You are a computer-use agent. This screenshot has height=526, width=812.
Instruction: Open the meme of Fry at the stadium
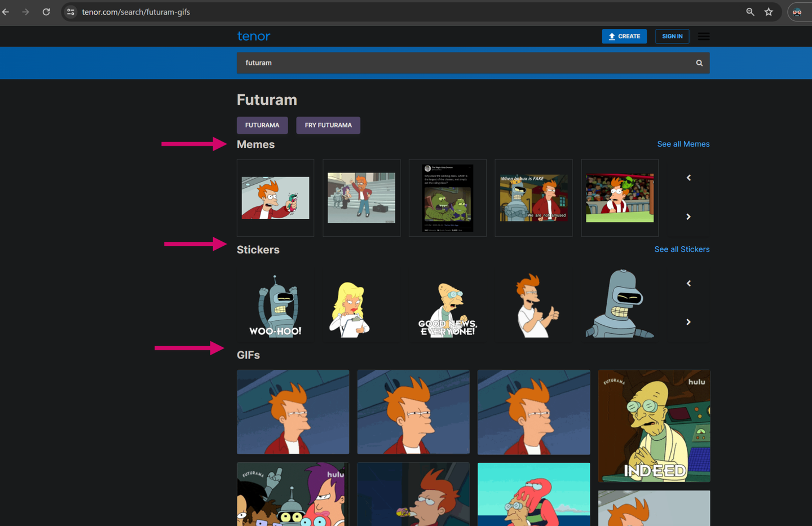620,198
